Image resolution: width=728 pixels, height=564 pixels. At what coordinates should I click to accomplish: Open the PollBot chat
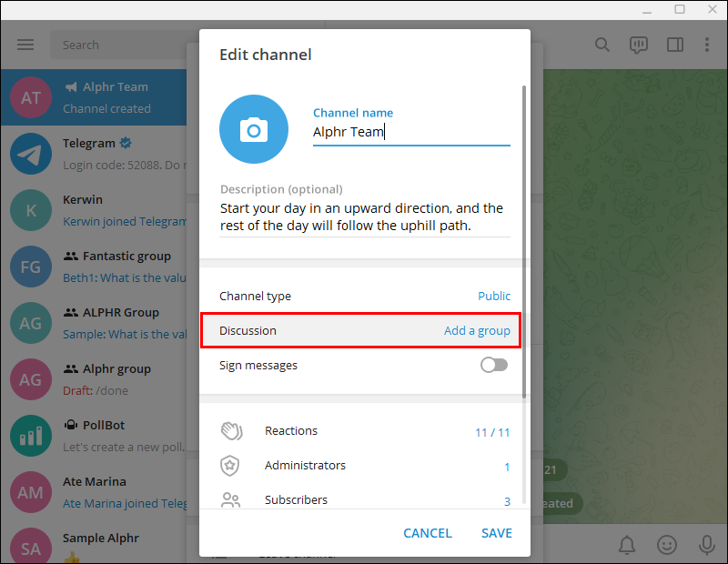[94, 436]
